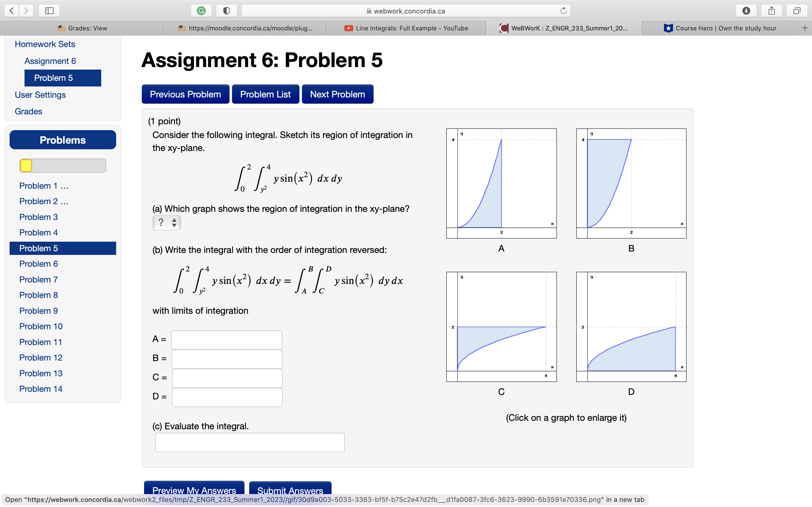Open Problem 9 from the sidebar
Image resolution: width=812 pixels, height=507 pixels.
(x=39, y=310)
